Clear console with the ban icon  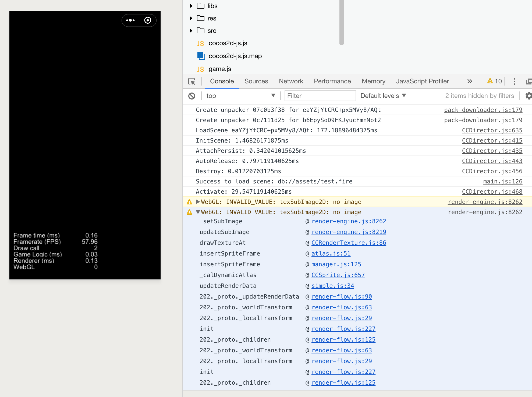pyautogui.click(x=192, y=96)
